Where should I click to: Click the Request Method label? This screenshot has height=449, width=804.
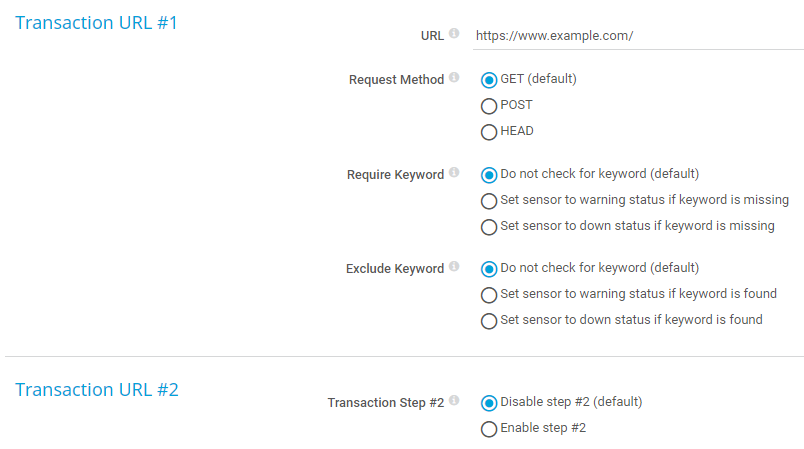click(396, 80)
